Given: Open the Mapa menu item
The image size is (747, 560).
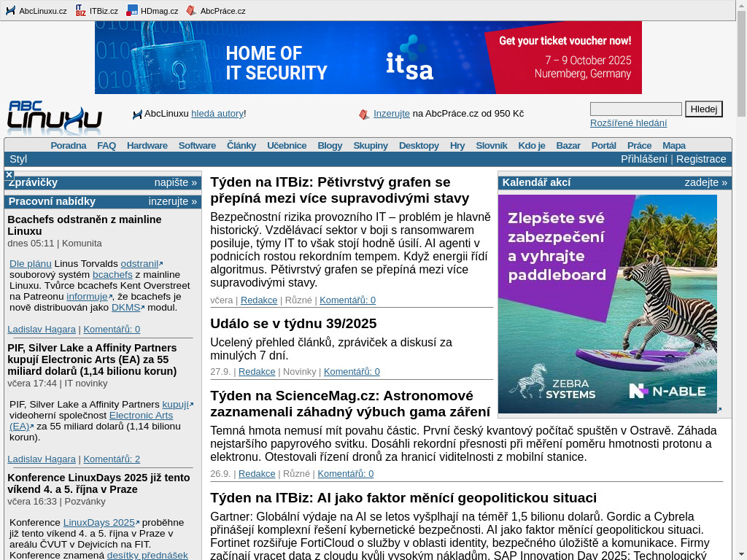Looking at the screenshot, I should [673, 145].
